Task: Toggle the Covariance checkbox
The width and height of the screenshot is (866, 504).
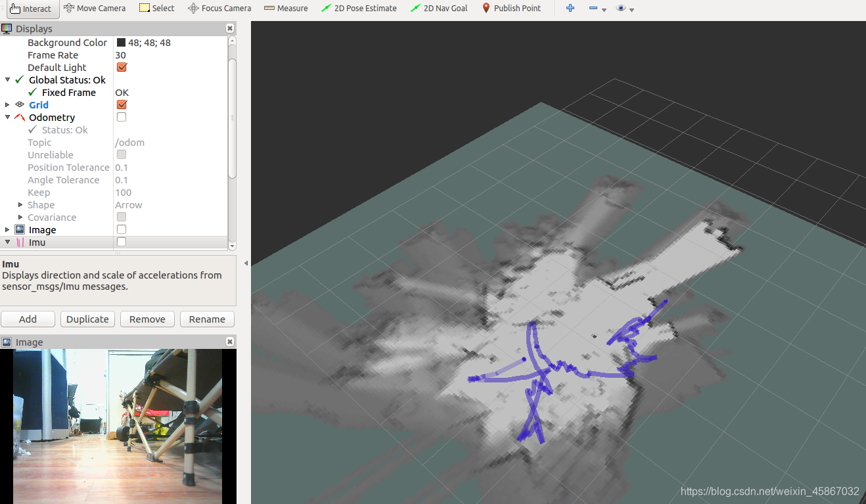Action: [122, 217]
